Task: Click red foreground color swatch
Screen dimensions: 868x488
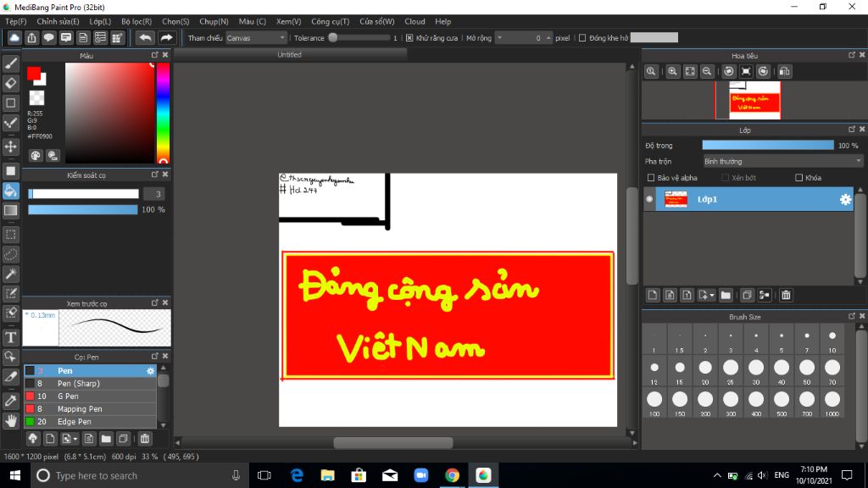Action: point(34,73)
